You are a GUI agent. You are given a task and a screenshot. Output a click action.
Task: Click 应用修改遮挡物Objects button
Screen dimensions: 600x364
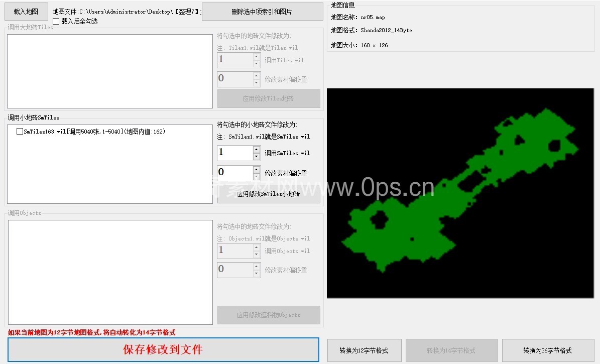click(269, 315)
